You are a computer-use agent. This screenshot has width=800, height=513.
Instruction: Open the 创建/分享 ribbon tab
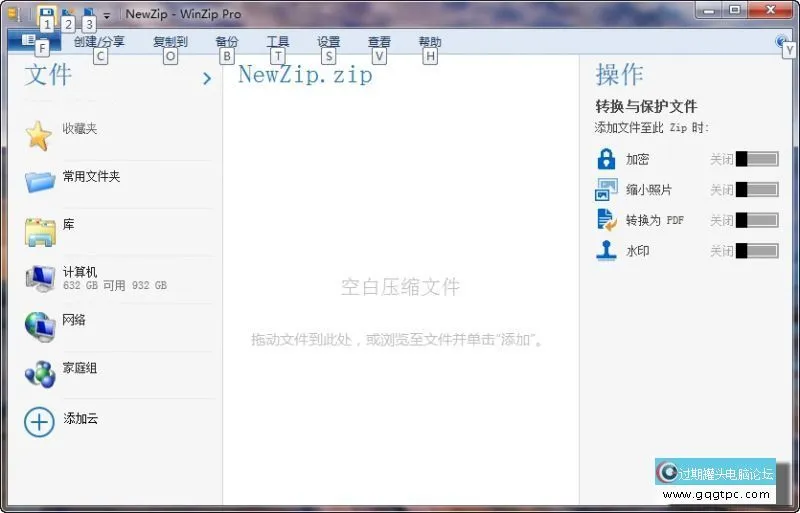tap(99, 42)
